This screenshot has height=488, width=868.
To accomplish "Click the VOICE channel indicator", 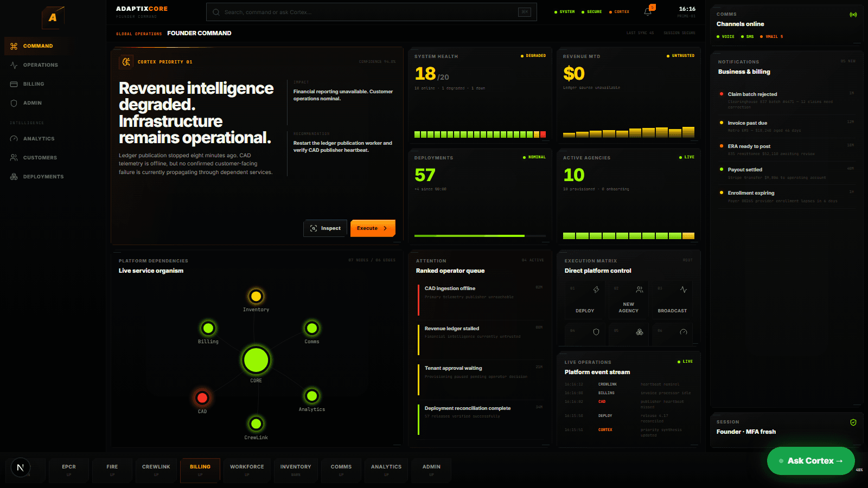I will 725,37.
